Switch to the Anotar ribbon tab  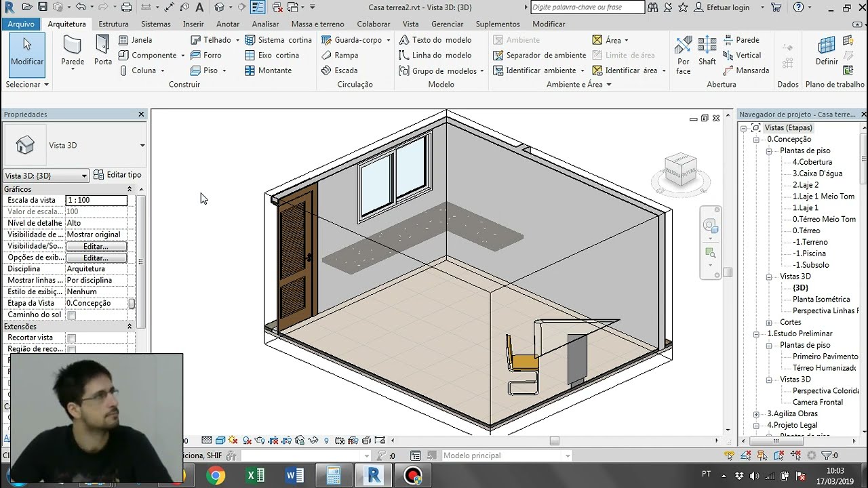228,24
